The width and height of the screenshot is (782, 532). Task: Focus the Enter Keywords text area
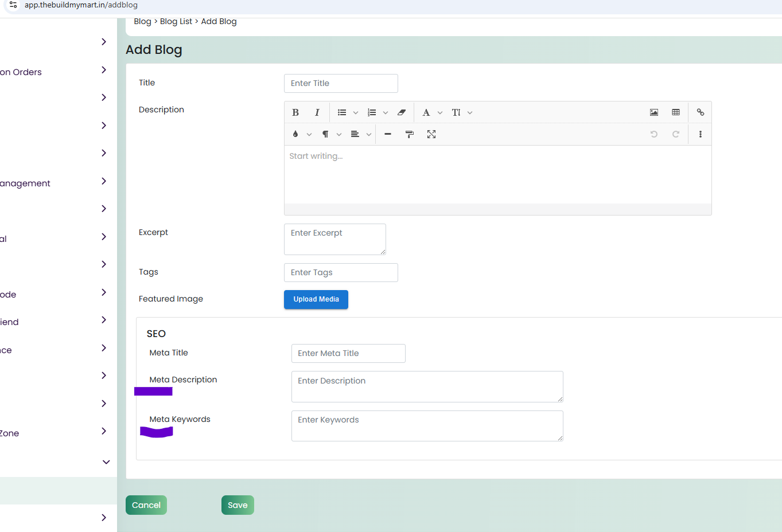[427, 426]
